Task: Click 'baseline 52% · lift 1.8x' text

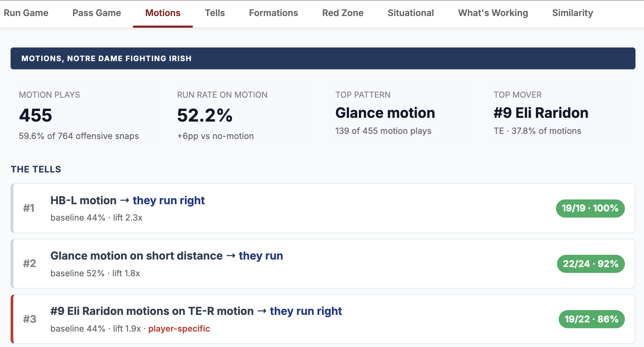Action: tap(95, 273)
